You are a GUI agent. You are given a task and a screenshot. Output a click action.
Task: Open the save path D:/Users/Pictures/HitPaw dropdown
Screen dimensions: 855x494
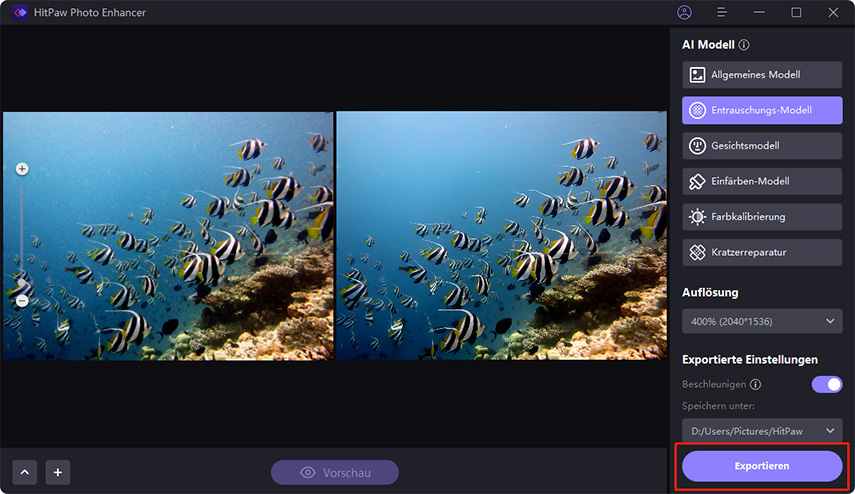pos(762,430)
